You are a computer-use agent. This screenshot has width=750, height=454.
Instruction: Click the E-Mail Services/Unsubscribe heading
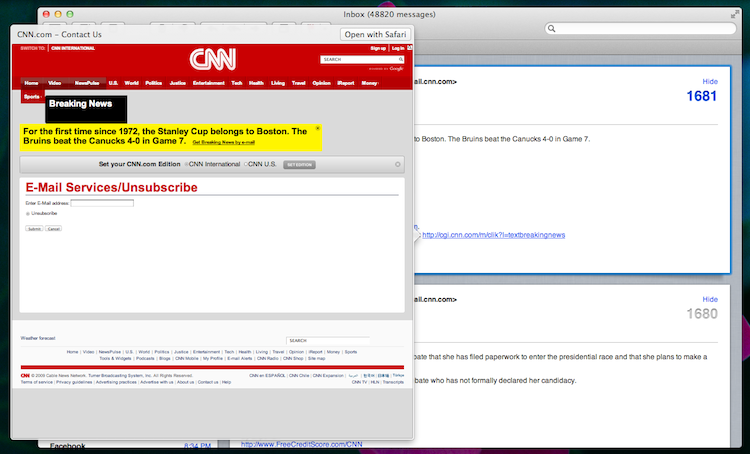coord(111,188)
